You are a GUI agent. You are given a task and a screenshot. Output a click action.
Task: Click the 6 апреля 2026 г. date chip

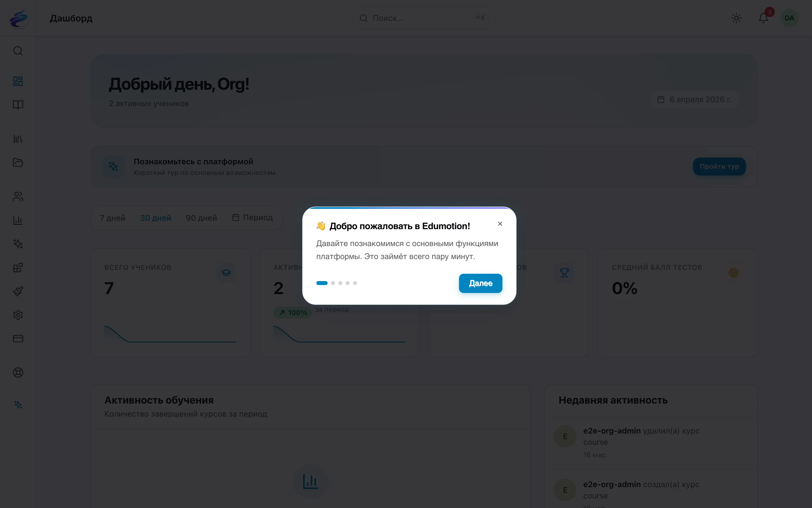694,99
